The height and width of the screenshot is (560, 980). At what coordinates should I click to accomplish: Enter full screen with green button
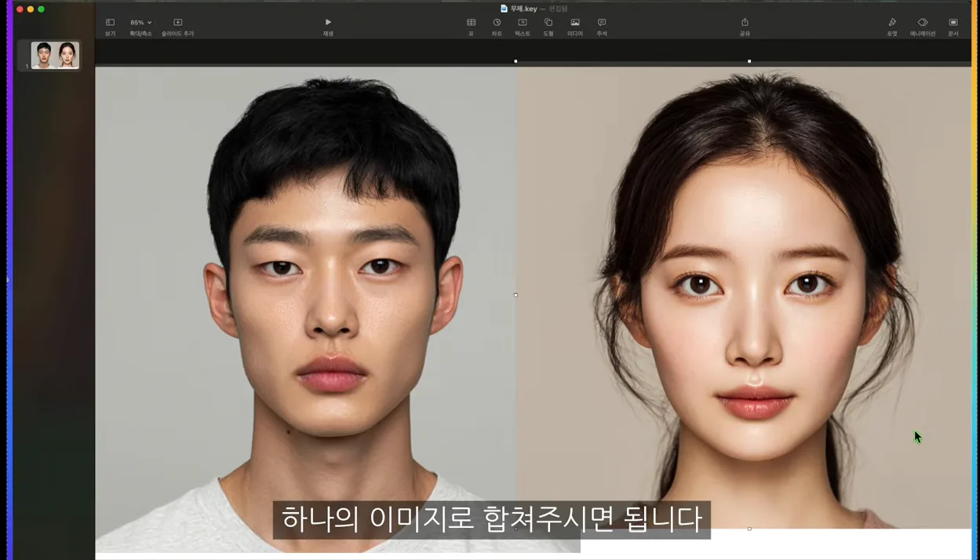pos(42,9)
